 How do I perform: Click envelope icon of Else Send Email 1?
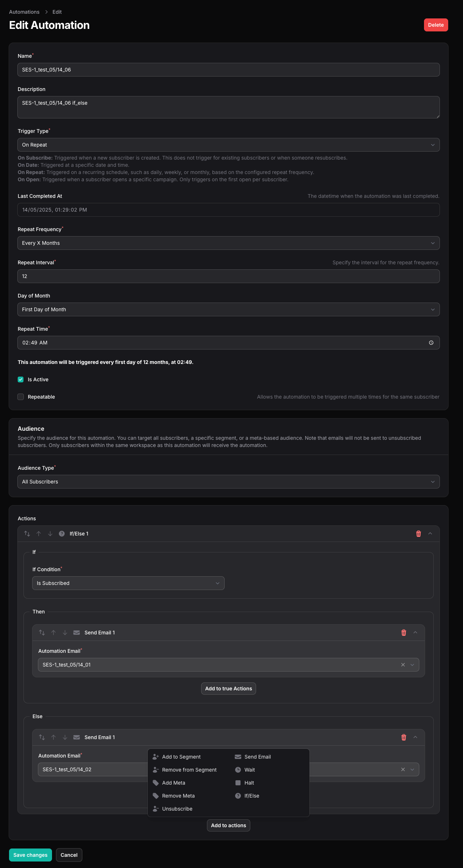[77, 737]
